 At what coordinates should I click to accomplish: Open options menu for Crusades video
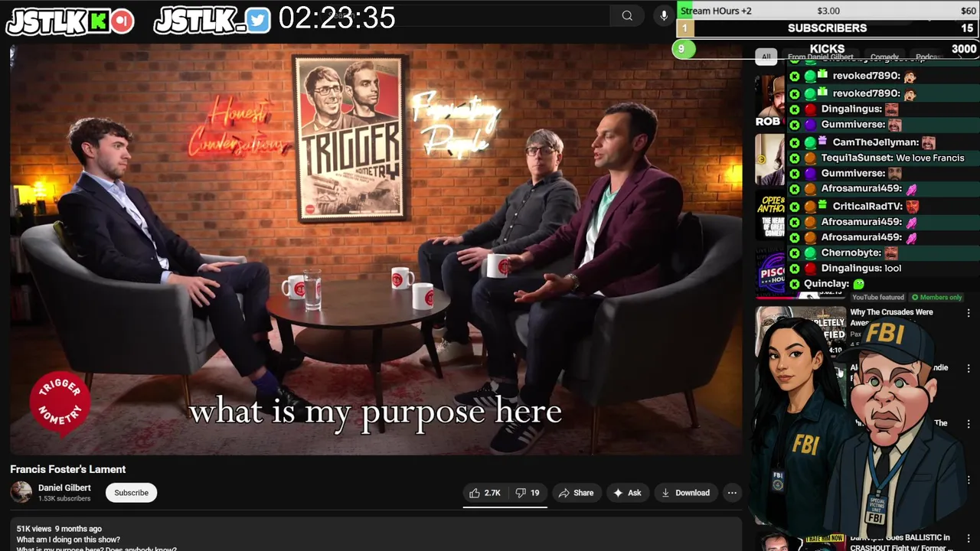click(969, 313)
